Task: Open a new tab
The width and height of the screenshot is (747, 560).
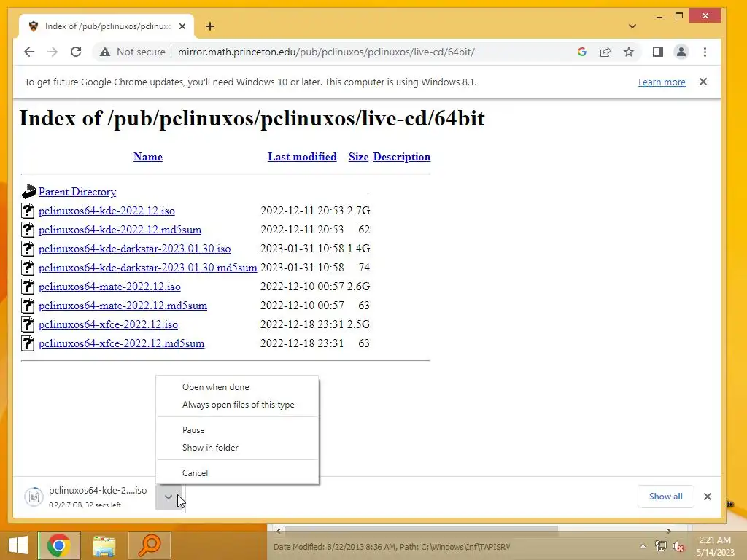Action: pos(210,26)
